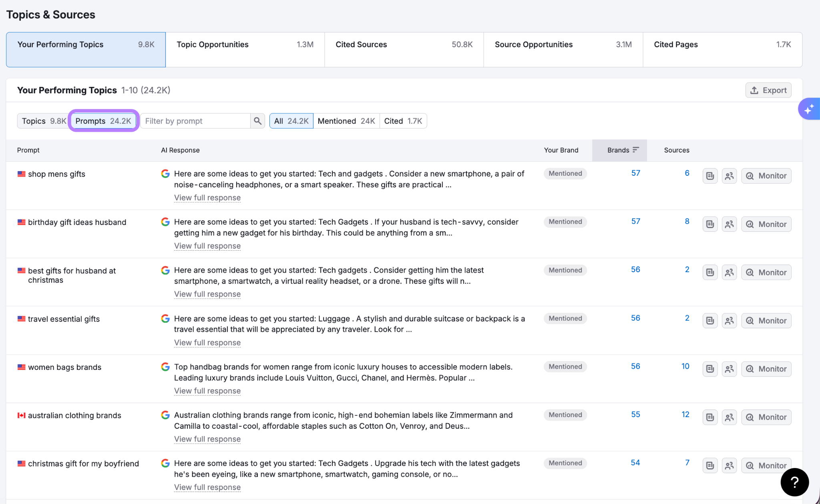Sort by the Brands column header
820x504 pixels.
click(x=619, y=150)
